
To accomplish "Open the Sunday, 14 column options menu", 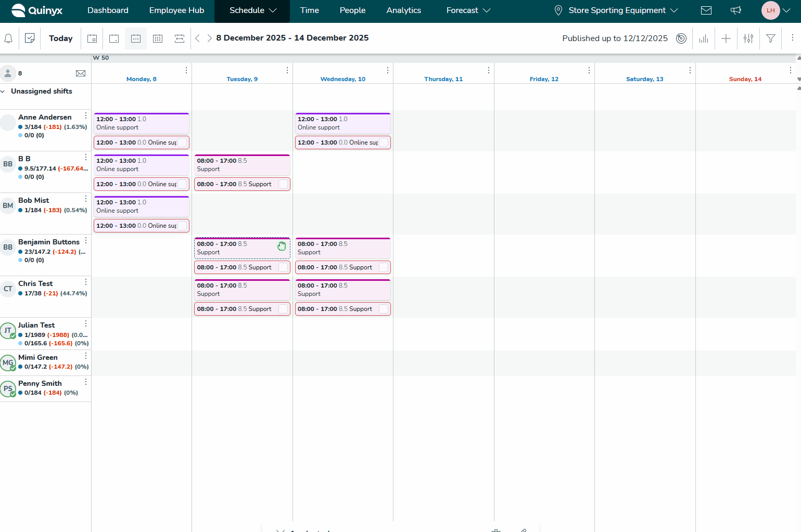I will 791,70.
